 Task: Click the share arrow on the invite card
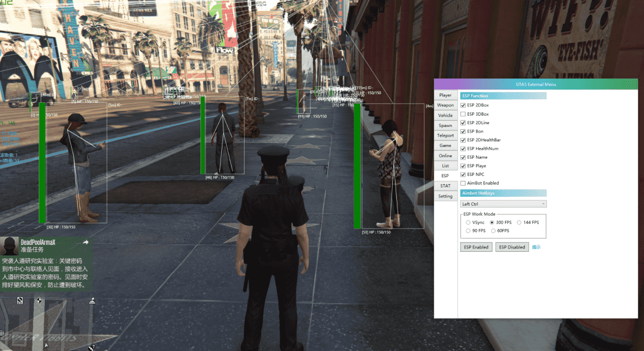pyautogui.click(x=85, y=243)
